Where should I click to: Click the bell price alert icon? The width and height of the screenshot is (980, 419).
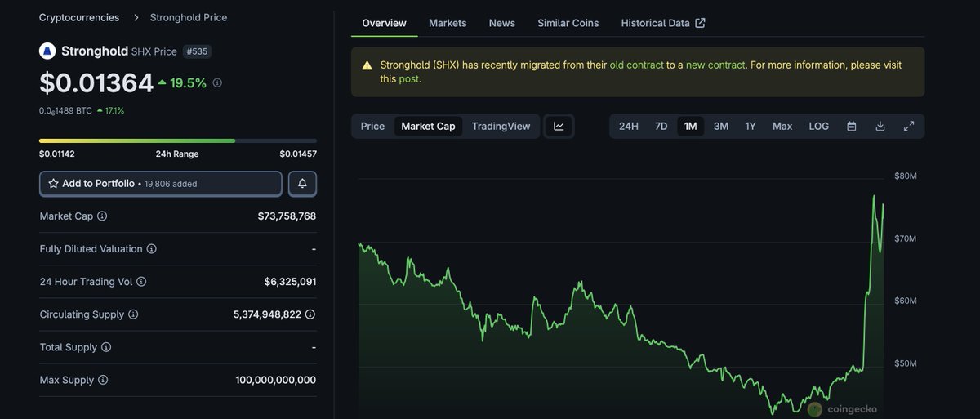(302, 184)
